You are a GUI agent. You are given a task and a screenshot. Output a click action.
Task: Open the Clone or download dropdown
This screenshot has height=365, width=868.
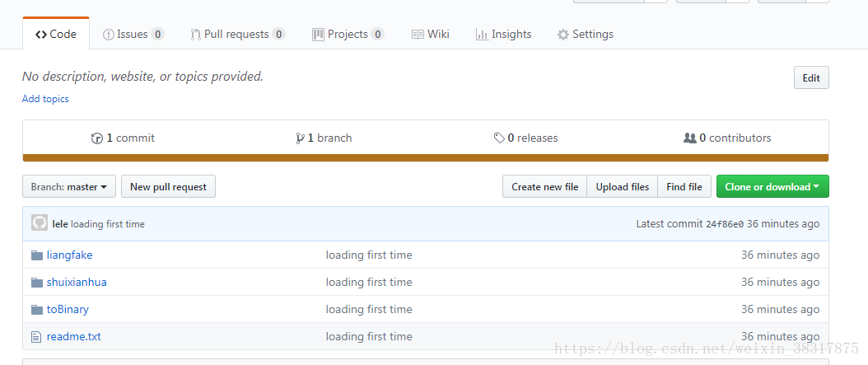772,187
